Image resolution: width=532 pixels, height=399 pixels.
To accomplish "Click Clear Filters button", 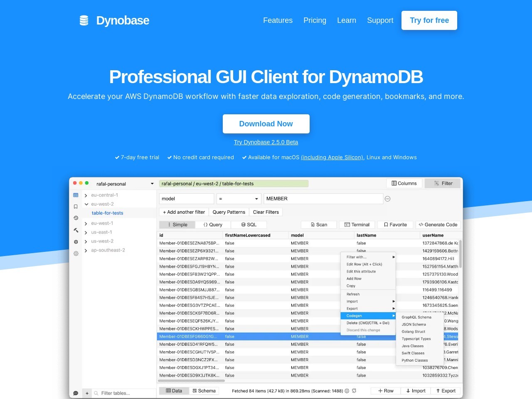I will pos(266,212).
